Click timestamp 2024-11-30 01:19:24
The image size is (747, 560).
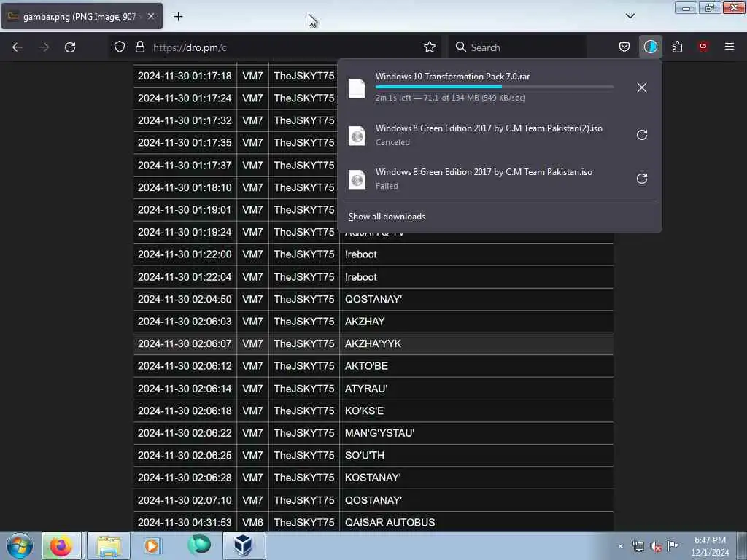(x=185, y=233)
